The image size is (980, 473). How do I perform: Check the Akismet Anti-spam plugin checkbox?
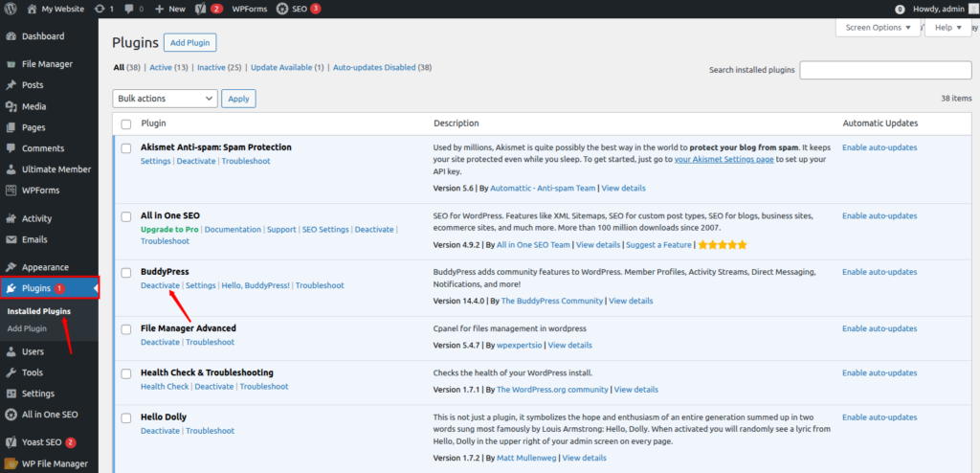click(x=126, y=148)
